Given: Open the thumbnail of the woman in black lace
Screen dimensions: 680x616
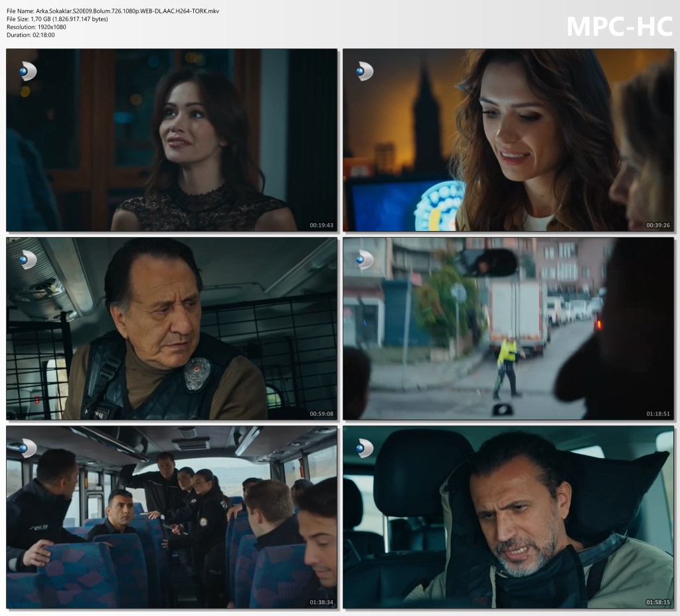Looking at the screenshot, I should coord(171,139).
